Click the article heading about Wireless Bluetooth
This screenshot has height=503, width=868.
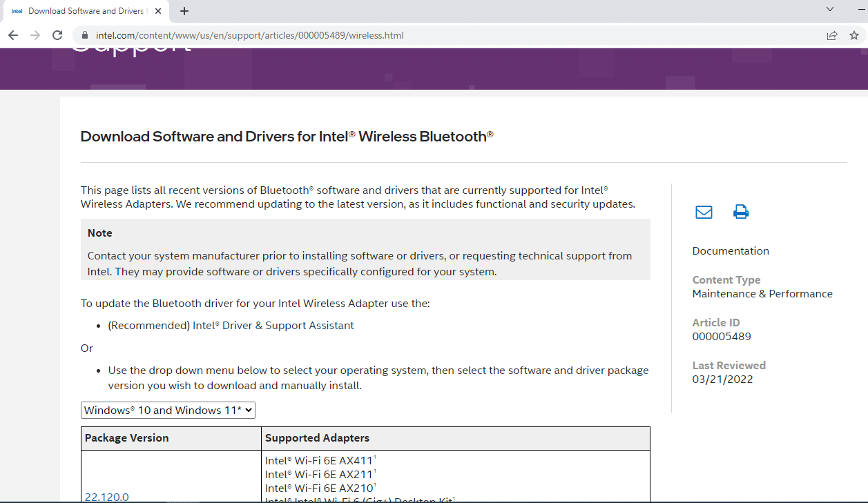tap(287, 137)
